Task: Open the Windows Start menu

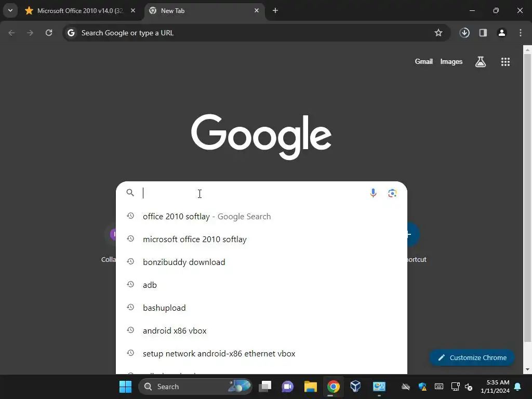Action: [126, 387]
